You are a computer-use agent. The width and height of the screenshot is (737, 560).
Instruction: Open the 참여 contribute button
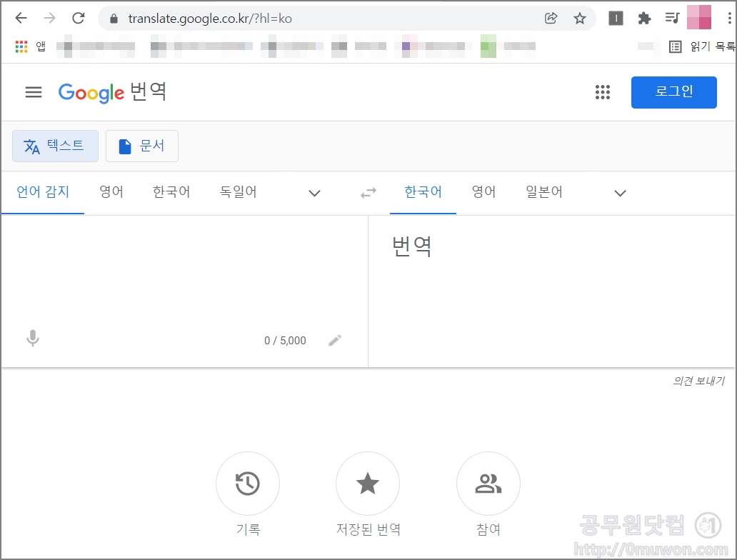[488, 484]
